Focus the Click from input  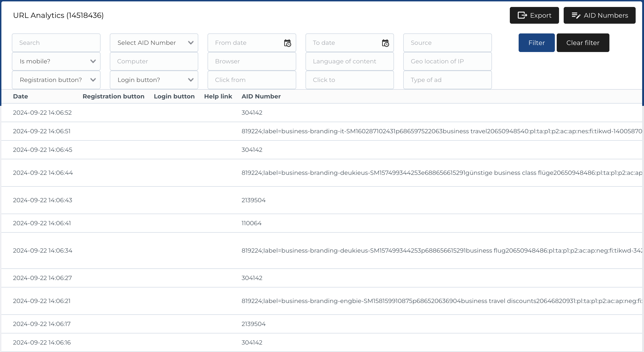click(251, 80)
